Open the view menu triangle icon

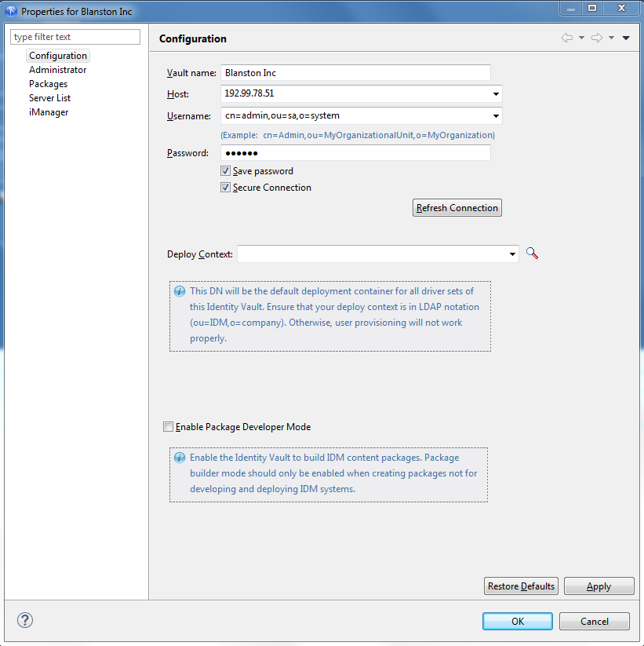(x=626, y=38)
